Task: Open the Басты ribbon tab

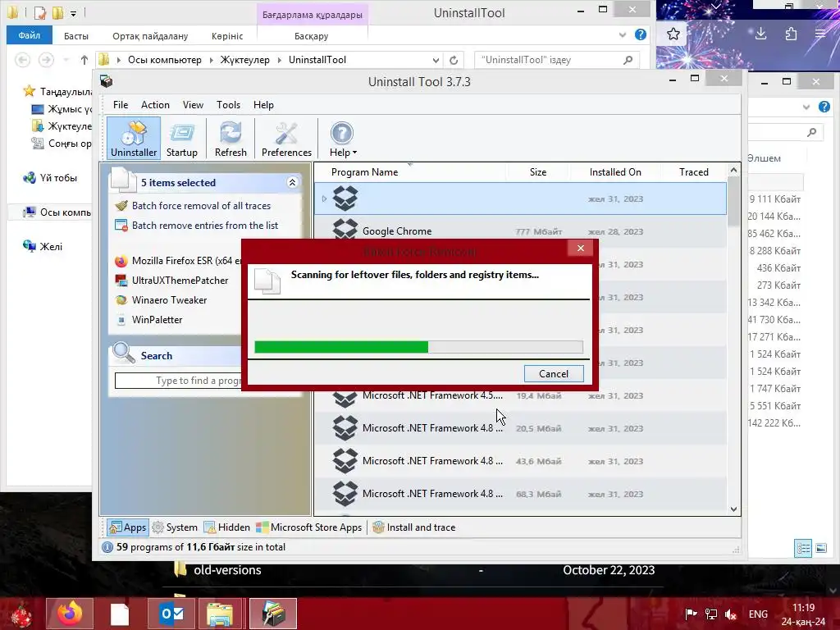Action: coord(76,36)
